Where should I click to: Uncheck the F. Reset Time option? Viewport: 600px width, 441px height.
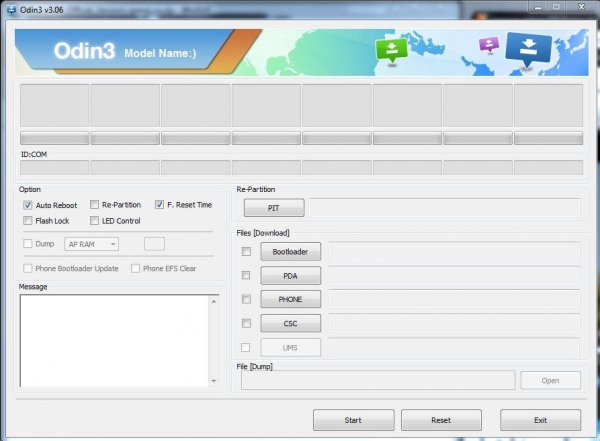pos(159,204)
